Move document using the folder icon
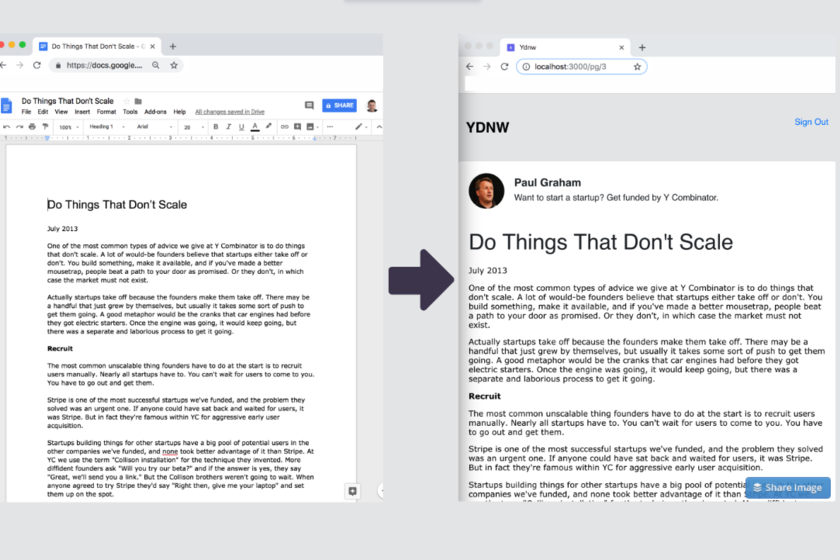 click(x=138, y=101)
